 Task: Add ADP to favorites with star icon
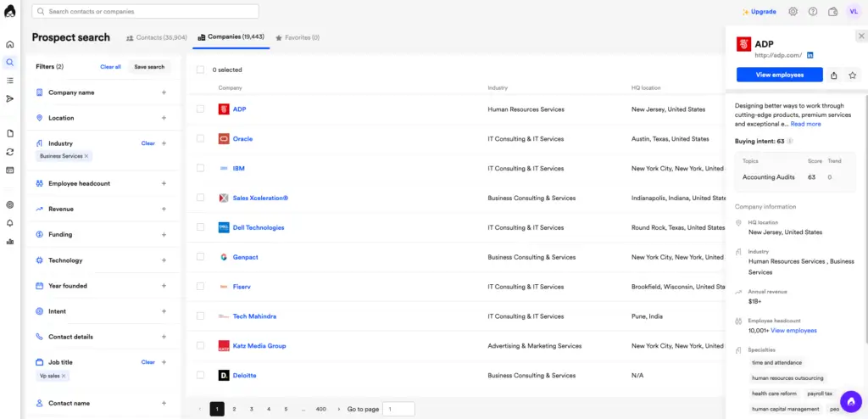(853, 75)
